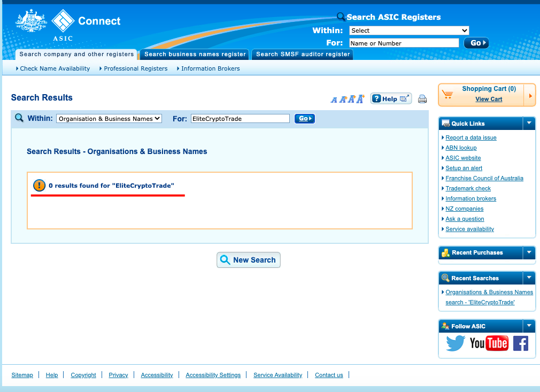The width and height of the screenshot is (540, 392).
Task: Open ASIC Twitter page icon
Action: tap(456, 343)
